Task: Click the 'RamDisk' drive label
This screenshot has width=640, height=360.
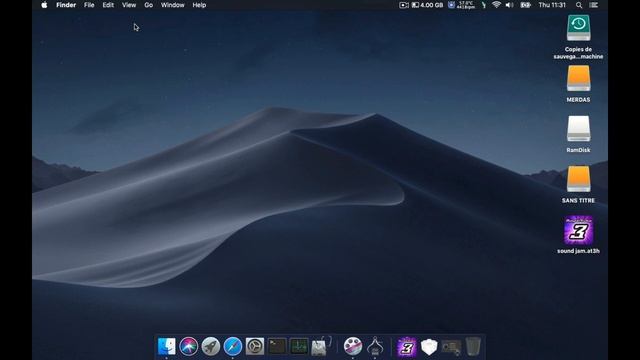Action: (578, 150)
